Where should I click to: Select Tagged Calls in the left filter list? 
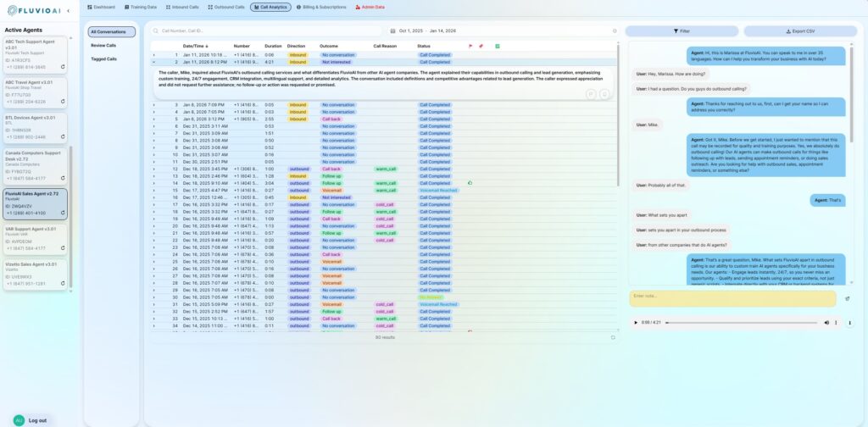point(103,58)
